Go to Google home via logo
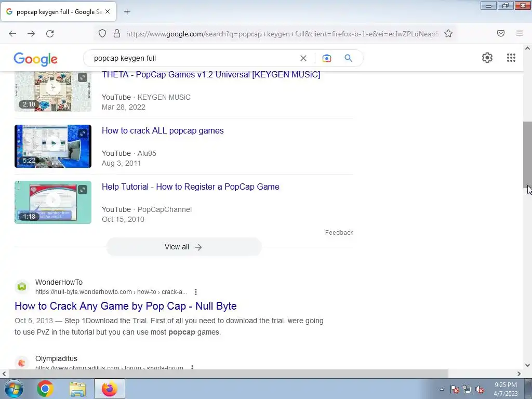Viewport: 532px width, 399px height. coord(36,59)
